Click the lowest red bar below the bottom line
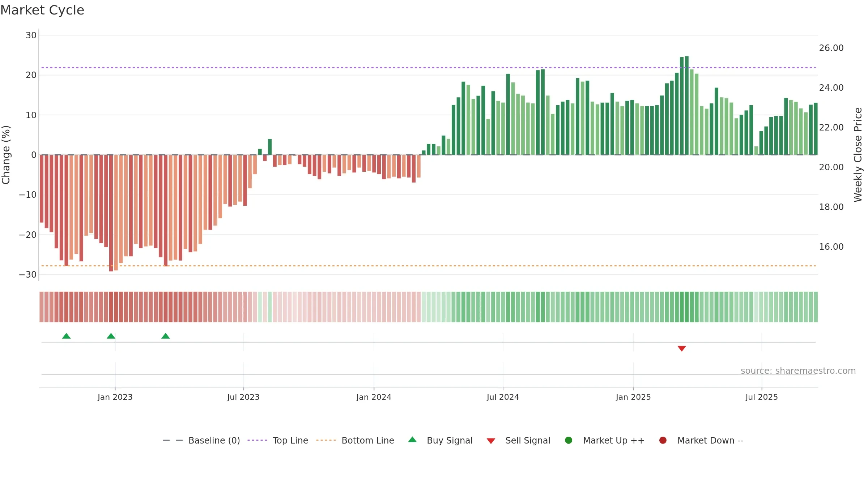The height and width of the screenshot is (488, 868). 111,213
